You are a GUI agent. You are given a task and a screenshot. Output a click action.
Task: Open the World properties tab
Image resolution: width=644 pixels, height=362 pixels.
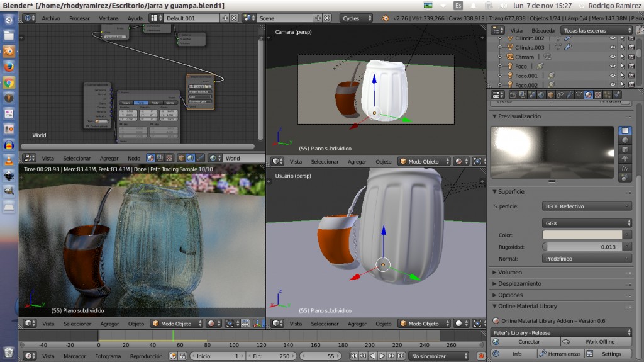click(x=541, y=95)
